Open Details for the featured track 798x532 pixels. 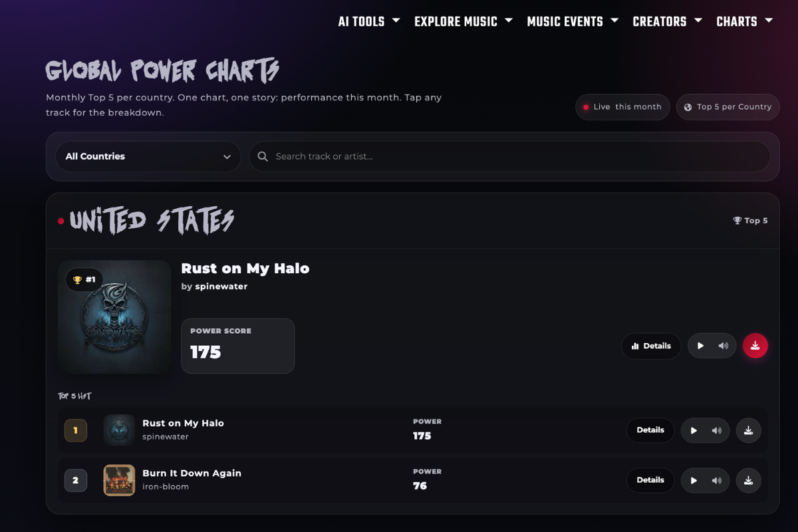(x=651, y=346)
